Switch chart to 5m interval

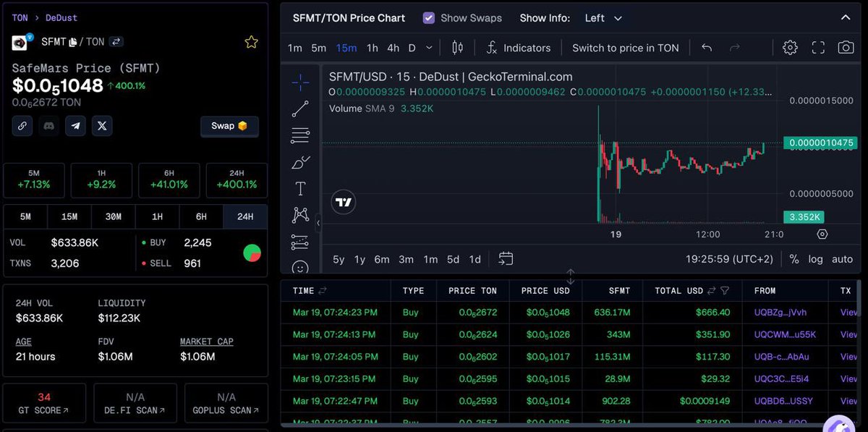[319, 48]
